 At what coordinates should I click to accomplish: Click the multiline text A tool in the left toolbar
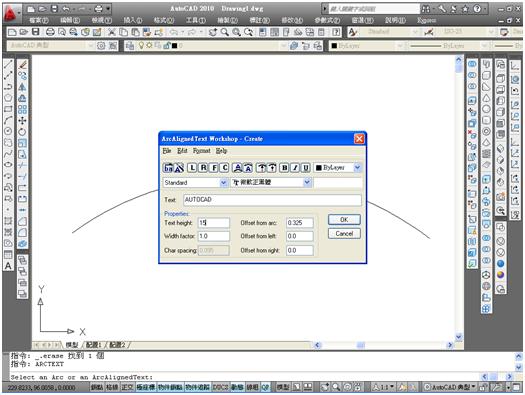(8, 266)
